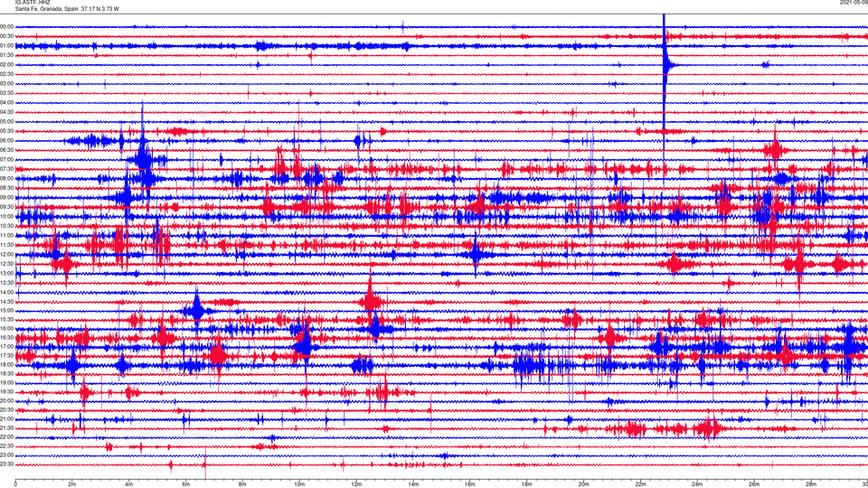Click the 02:30 time label
Image resolution: width=868 pixels, height=488 pixels.
pos(6,74)
